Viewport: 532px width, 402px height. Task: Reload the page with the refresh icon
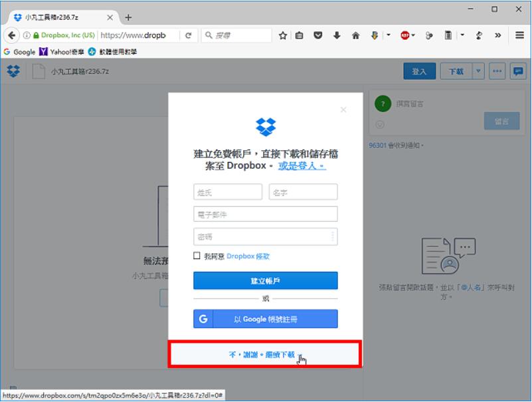pos(189,35)
